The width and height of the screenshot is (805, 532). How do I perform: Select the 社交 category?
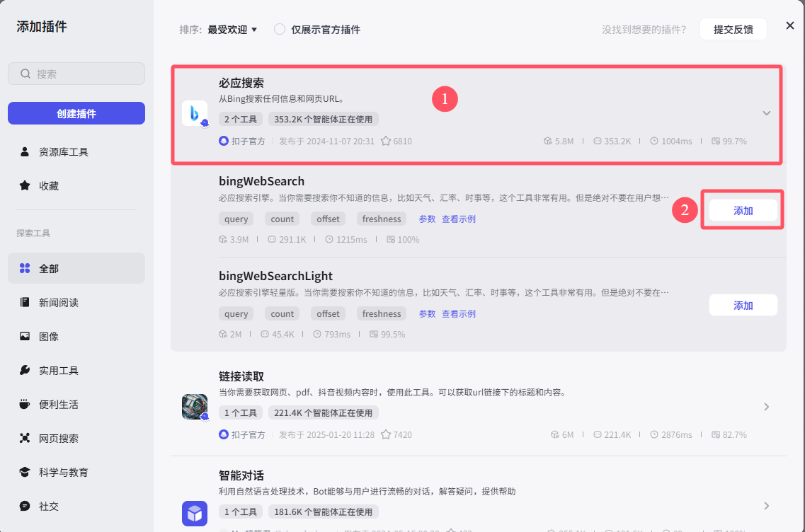point(76,506)
